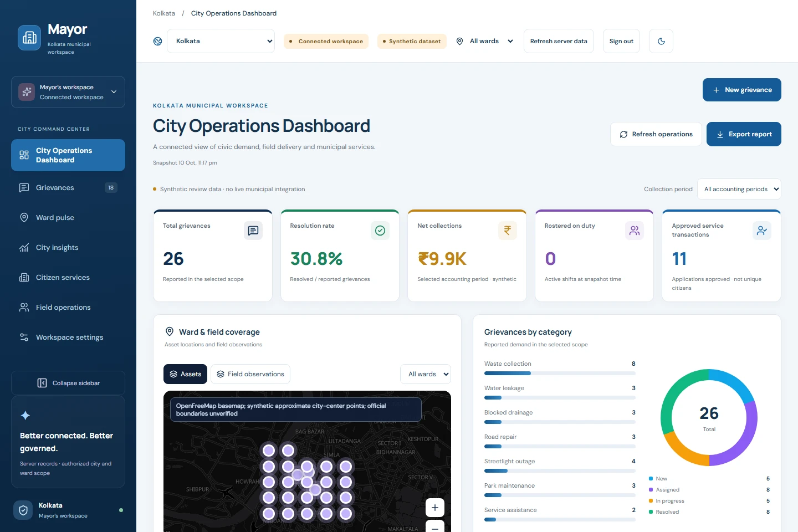The image size is (798, 532).
Task: Click the Mayor building logo icon
Action: tap(29, 38)
